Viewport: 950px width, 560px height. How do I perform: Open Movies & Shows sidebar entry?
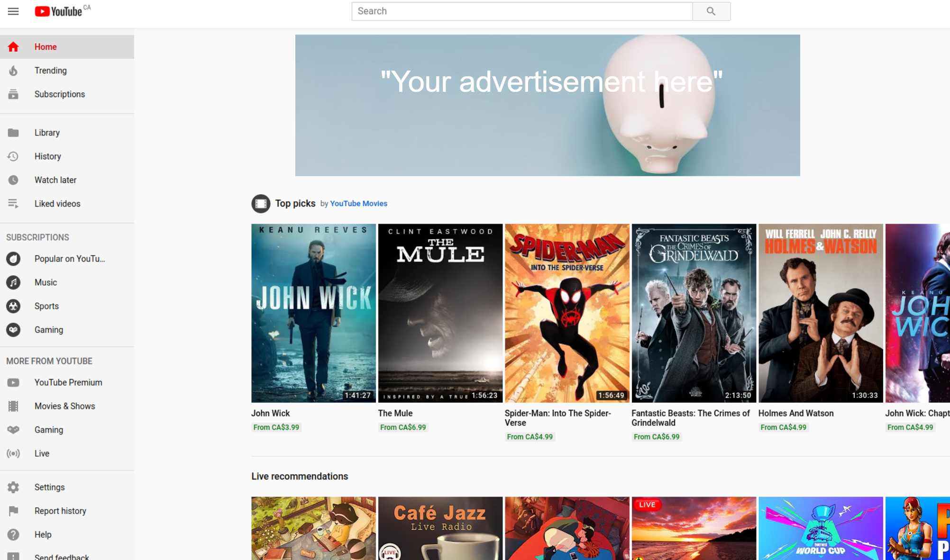[67, 406]
